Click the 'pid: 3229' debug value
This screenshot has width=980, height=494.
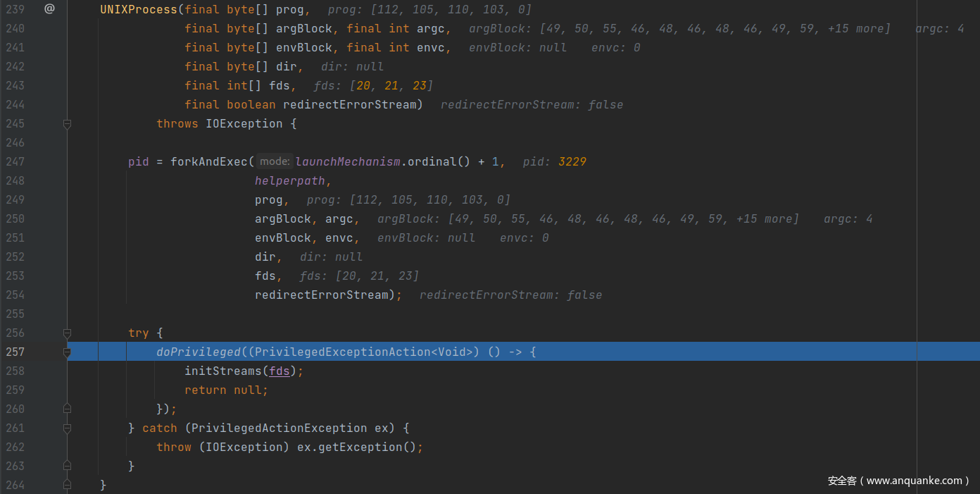point(555,162)
